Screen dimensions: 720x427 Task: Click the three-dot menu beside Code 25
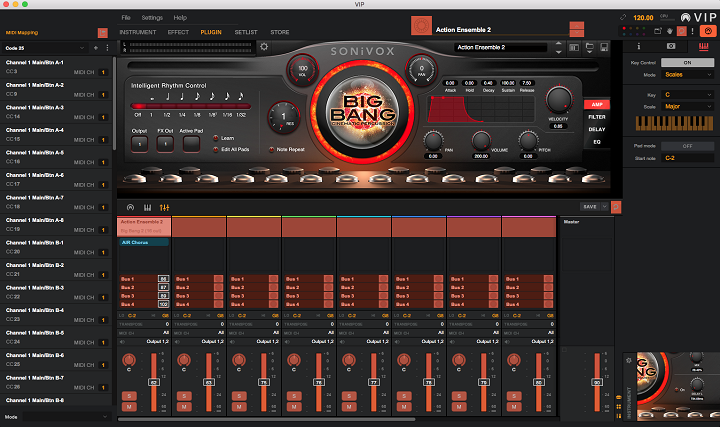pyautogui.click(x=107, y=47)
